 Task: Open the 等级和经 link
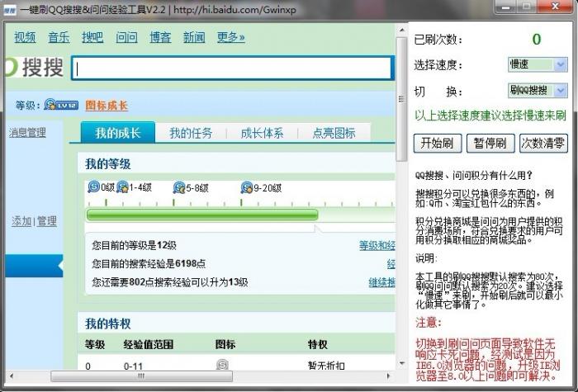coord(377,245)
